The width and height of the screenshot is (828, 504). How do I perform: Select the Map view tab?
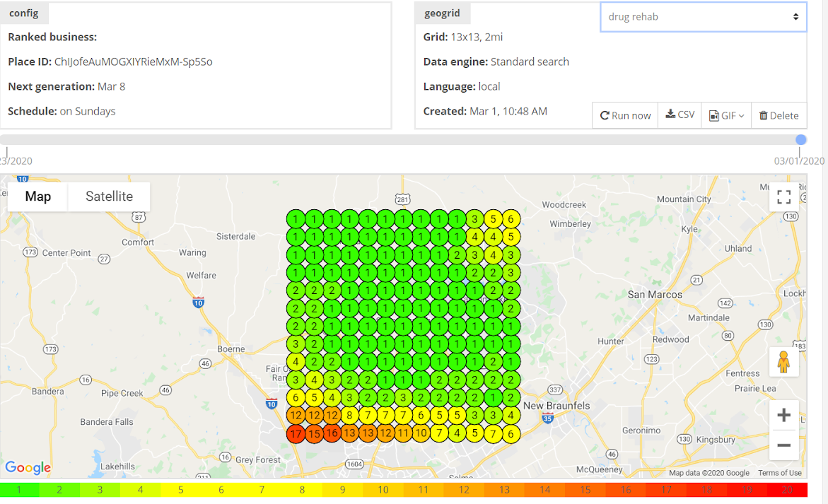click(38, 197)
